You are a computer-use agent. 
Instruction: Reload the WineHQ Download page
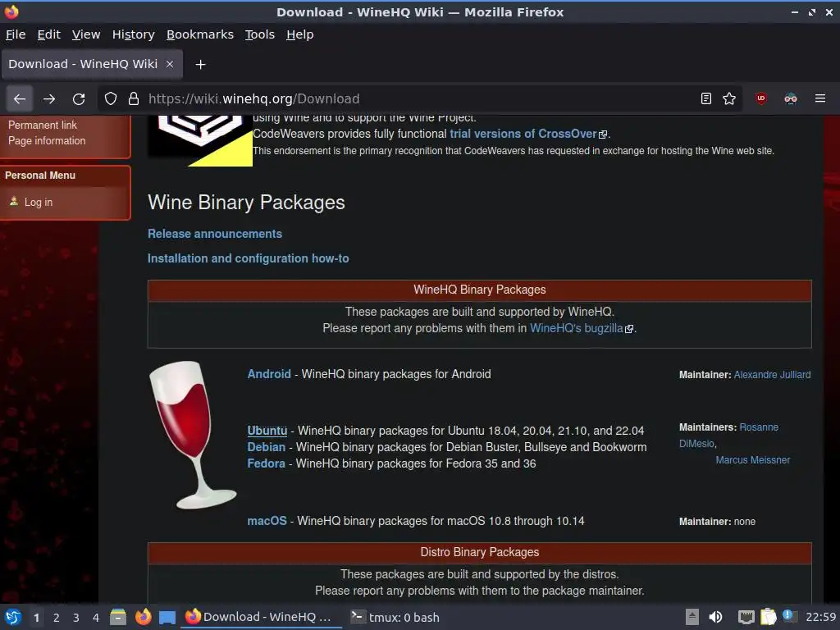(79, 98)
